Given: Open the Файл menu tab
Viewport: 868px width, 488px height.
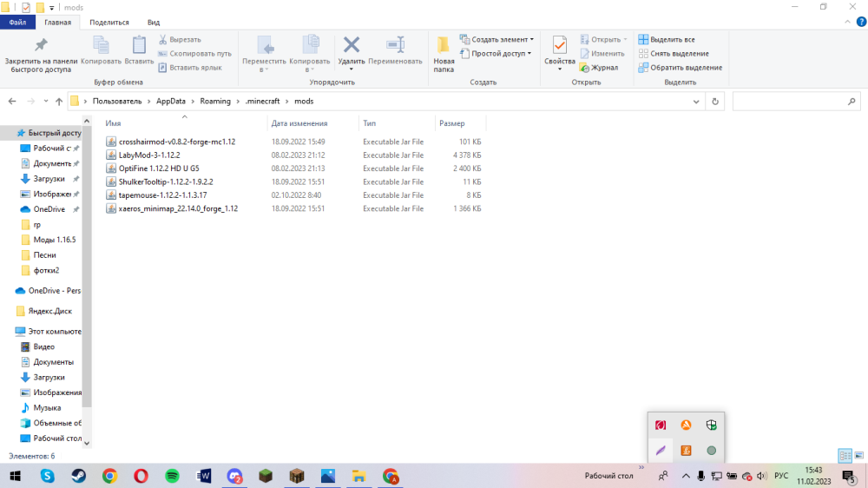Looking at the screenshot, I should (x=17, y=23).
